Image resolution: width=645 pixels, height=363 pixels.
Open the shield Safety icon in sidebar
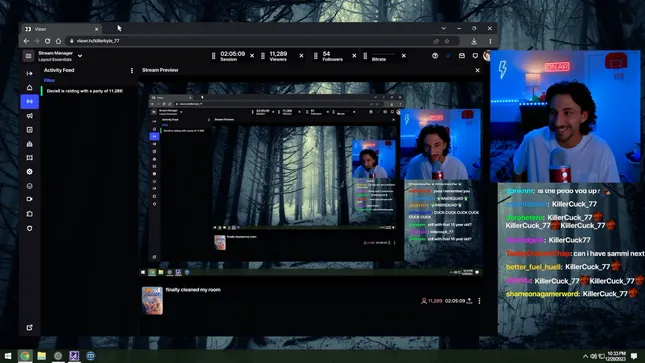click(30, 228)
